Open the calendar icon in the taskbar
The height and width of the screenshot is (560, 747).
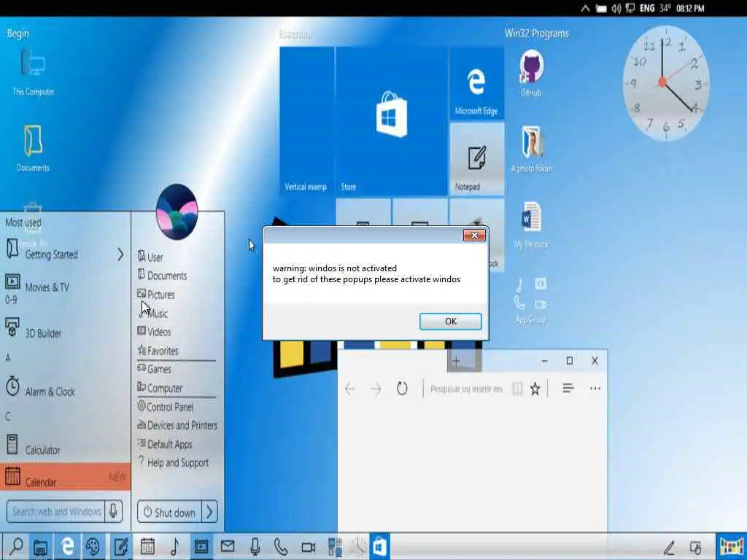pos(147,546)
